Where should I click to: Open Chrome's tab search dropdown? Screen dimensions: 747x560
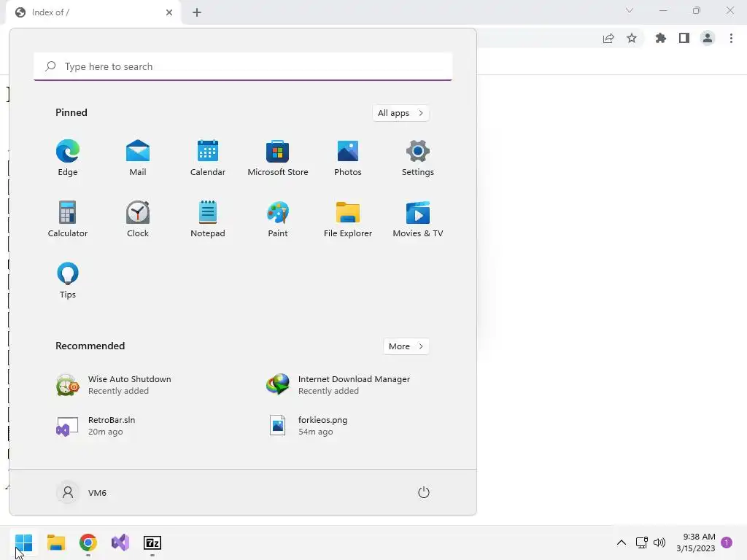click(x=630, y=10)
